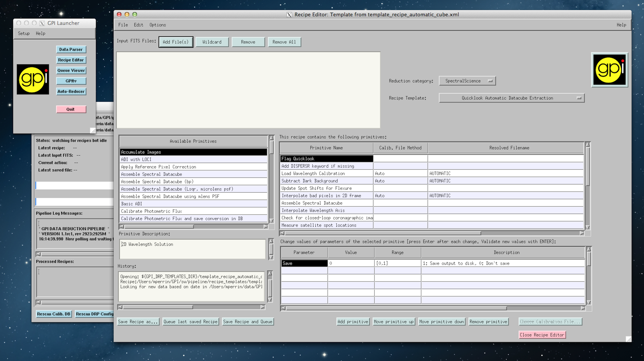644x361 pixels.
Task: Click Save Recipe and Queue button
Action: click(248, 322)
